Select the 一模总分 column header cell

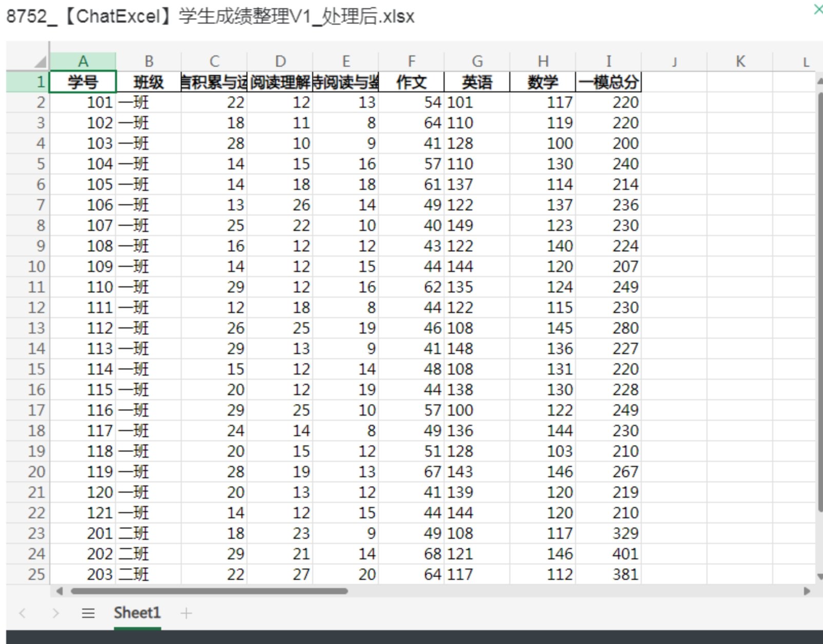pyautogui.click(x=608, y=82)
